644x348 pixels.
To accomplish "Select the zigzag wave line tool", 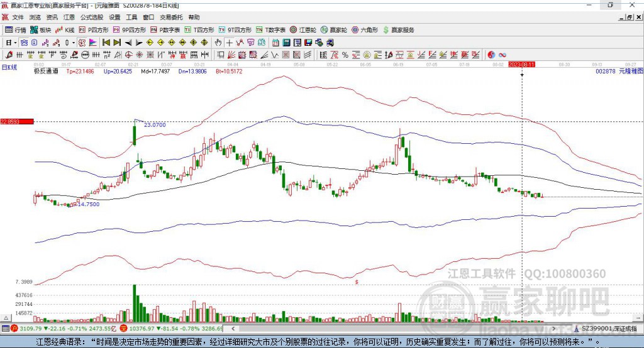I will coord(274,55).
